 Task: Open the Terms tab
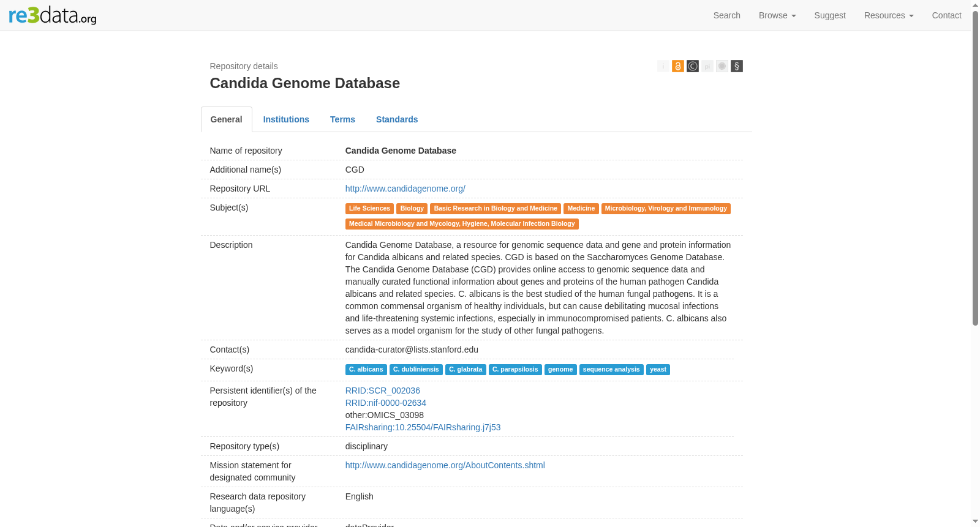coord(342,119)
